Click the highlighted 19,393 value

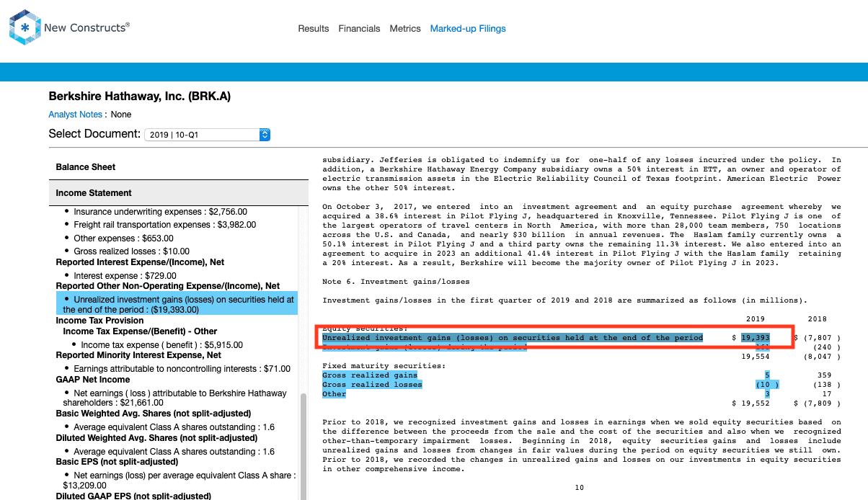coord(756,337)
